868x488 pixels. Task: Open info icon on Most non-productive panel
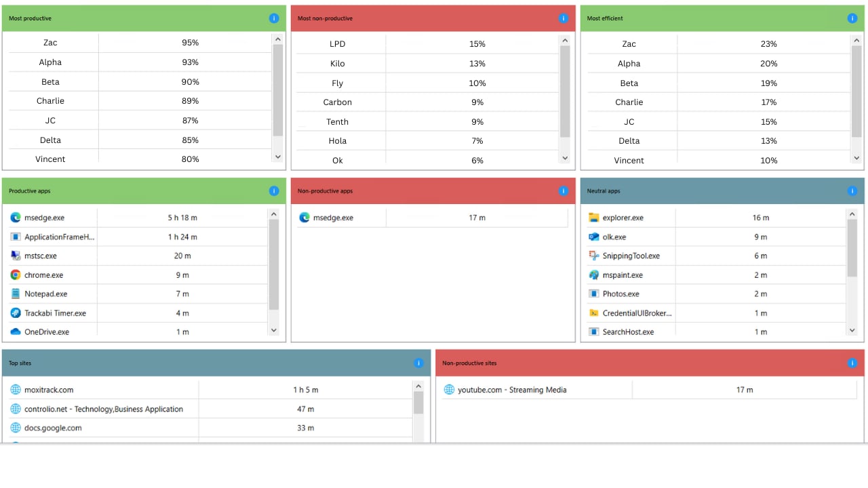pos(563,18)
